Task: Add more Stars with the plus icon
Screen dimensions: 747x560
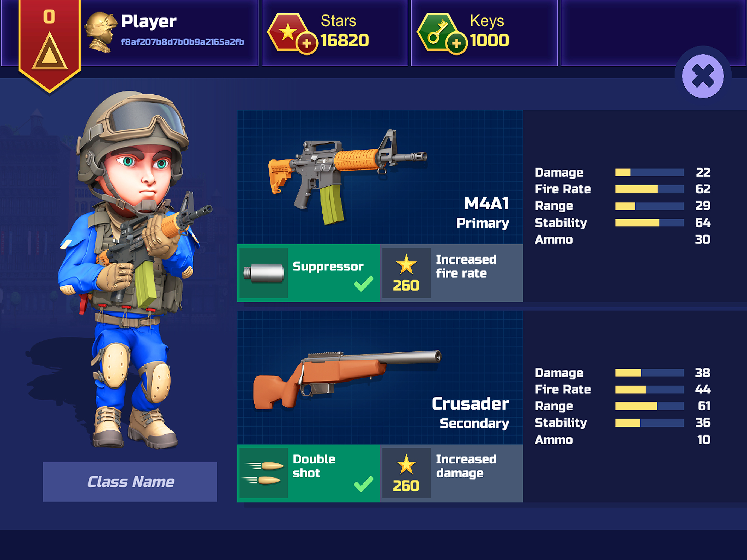Action: tap(307, 43)
